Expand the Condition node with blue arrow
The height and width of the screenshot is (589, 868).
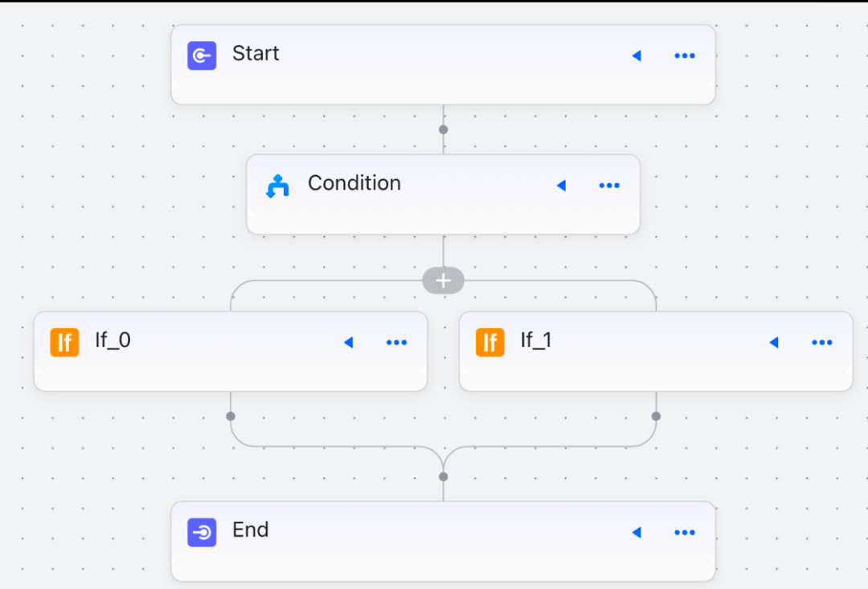(x=561, y=186)
